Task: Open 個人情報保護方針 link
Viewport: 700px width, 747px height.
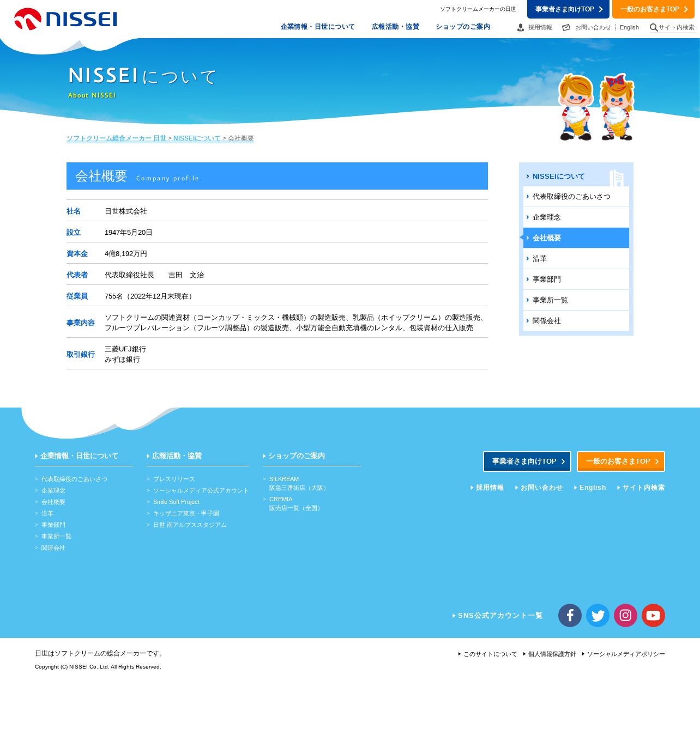Action: point(552,654)
